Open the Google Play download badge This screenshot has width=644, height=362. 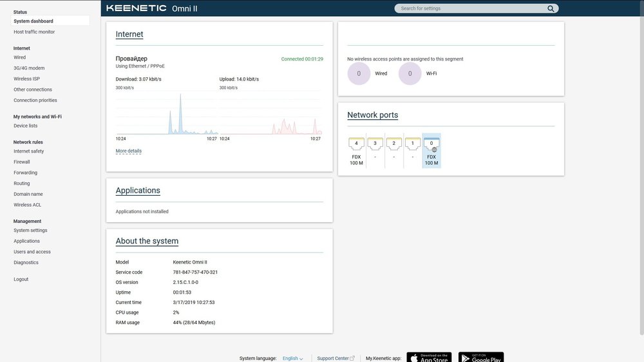[481, 357]
